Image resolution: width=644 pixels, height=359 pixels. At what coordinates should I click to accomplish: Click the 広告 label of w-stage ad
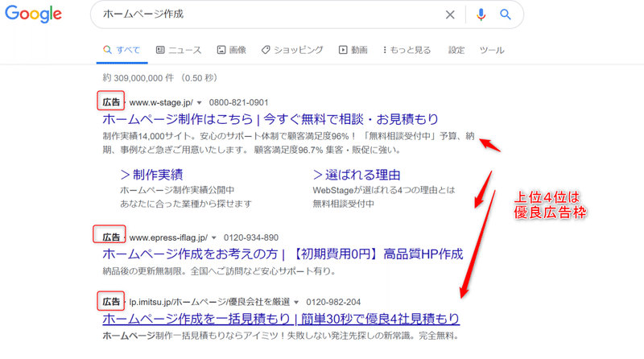click(111, 102)
